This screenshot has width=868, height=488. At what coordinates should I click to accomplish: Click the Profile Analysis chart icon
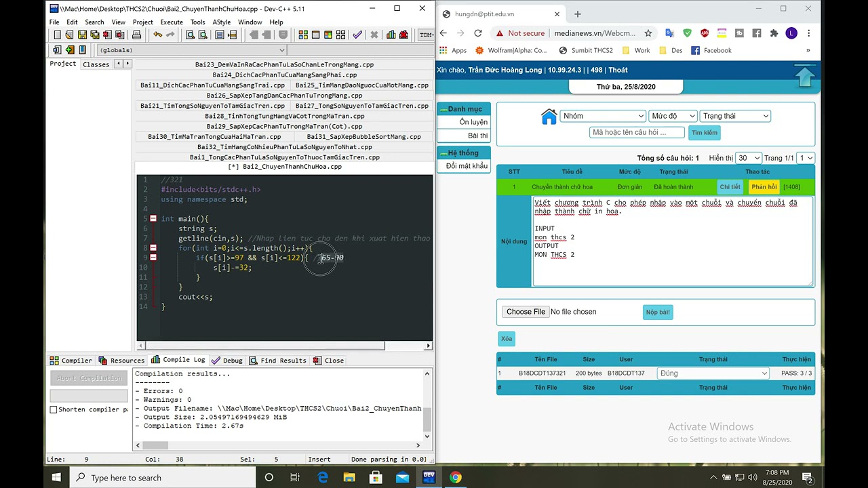point(391,35)
